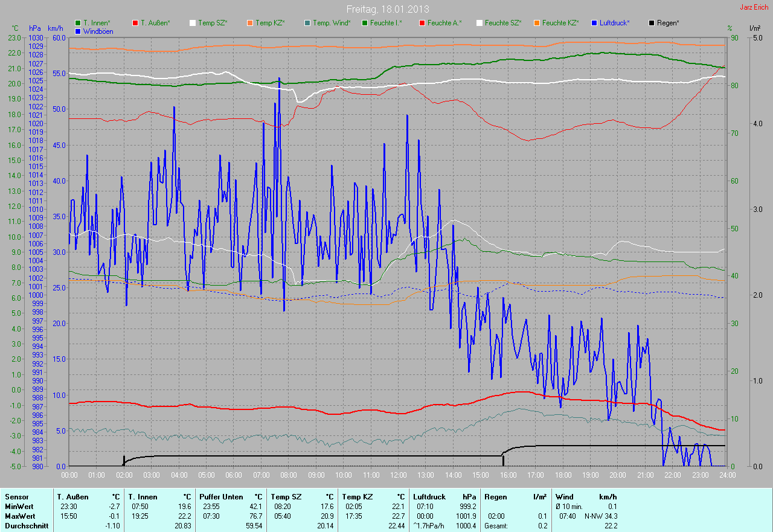Click the 'Jarz Erich' author text
773x532 pixels.
pyautogui.click(x=754, y=7)
